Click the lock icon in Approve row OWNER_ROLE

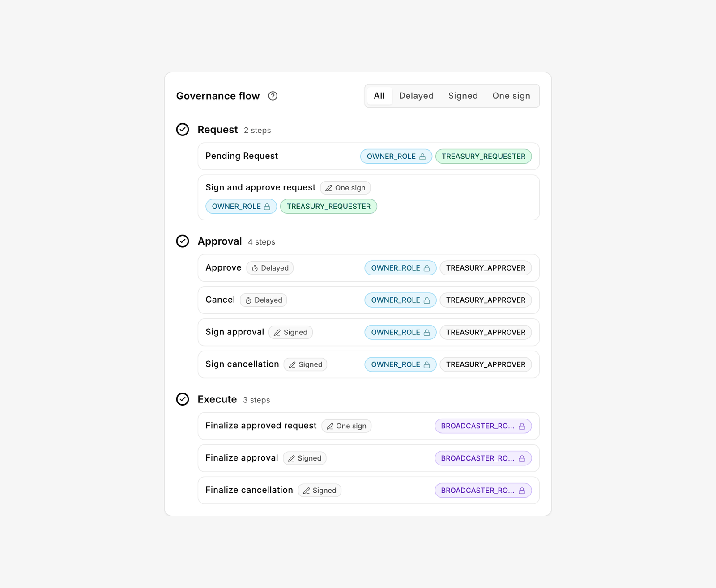click(426, 268)
